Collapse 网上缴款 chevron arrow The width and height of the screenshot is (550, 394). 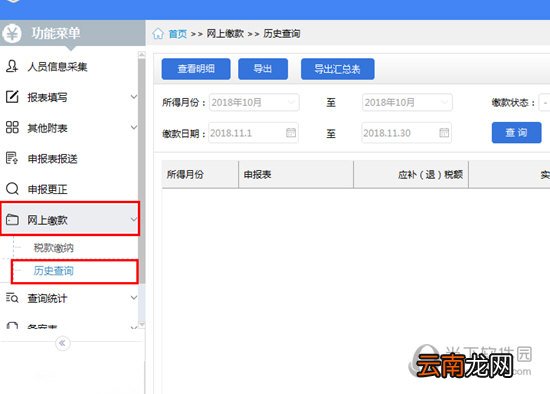click(134, 220)
